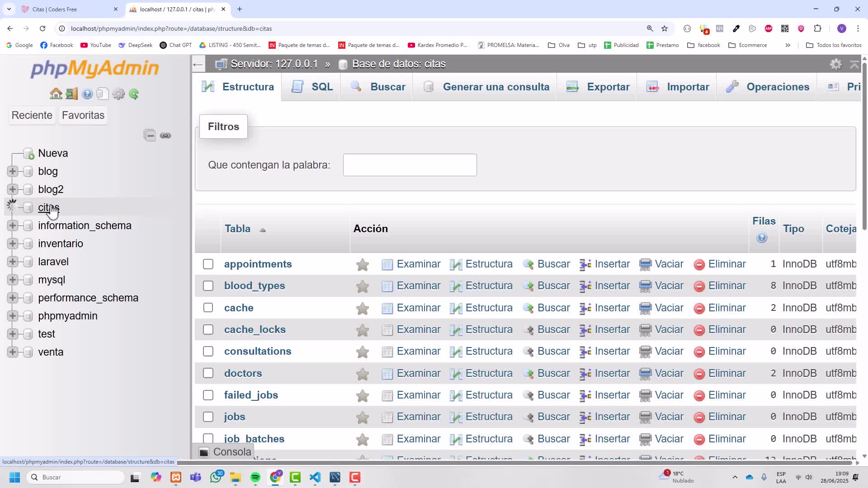
Task: Open phpMyAdmin documentation help icon
Action: (x=87, y=94)
